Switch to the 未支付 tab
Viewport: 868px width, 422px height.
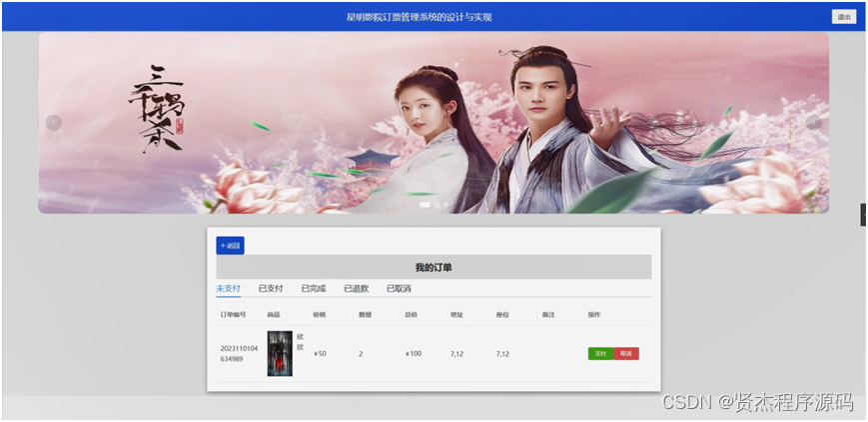tap(228, 288)
